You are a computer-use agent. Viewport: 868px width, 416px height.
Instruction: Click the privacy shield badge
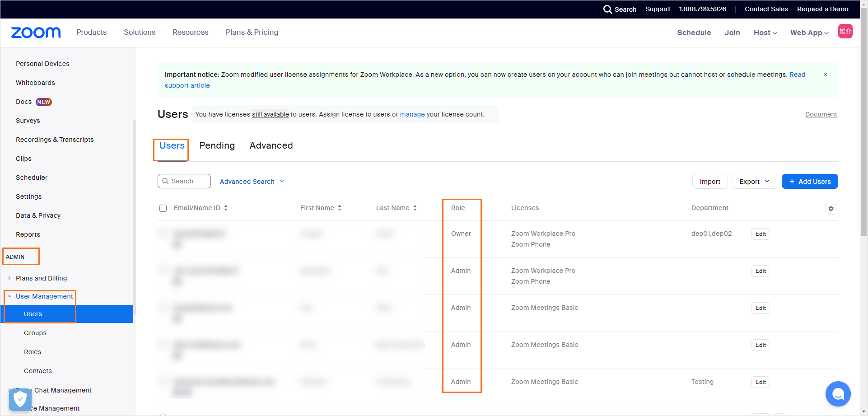point(20,399)
